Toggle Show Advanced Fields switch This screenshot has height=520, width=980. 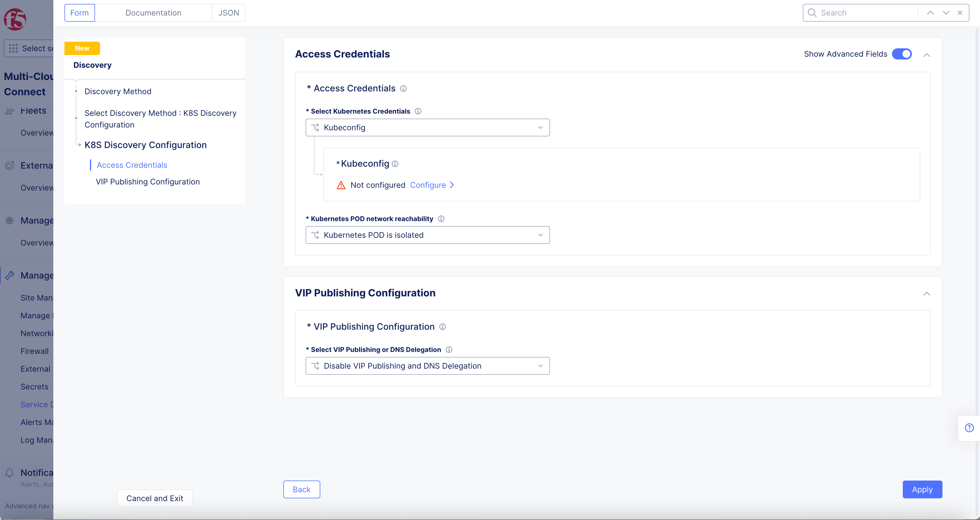pyautogui.click(x=902, y=54)
